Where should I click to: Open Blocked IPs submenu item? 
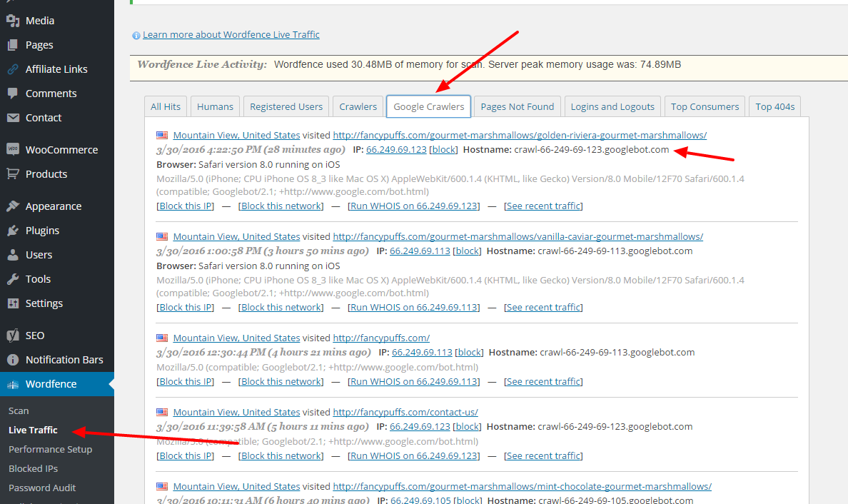[33, 468]
